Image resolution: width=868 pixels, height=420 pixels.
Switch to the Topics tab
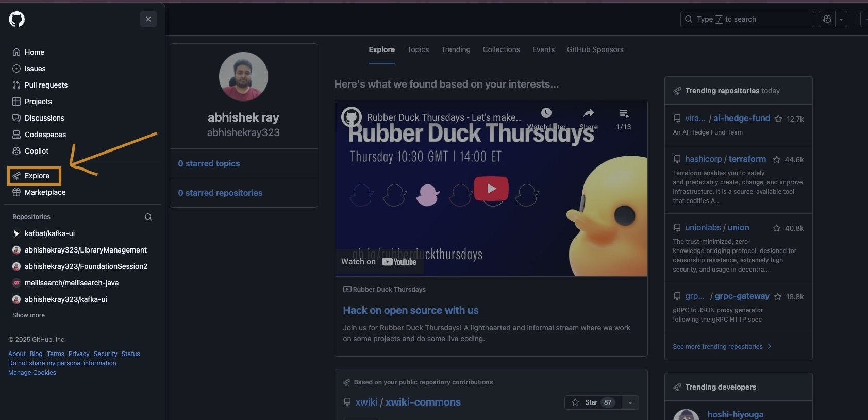tap(418, 49)
